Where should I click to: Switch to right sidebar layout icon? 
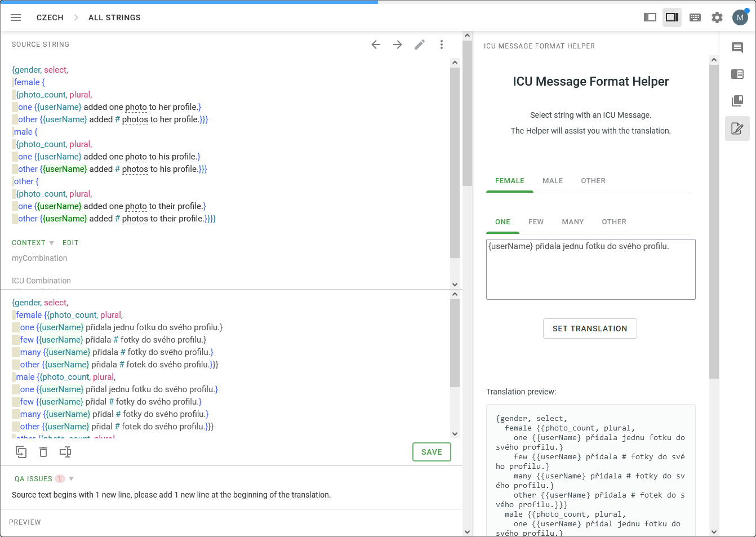[672, 17]
